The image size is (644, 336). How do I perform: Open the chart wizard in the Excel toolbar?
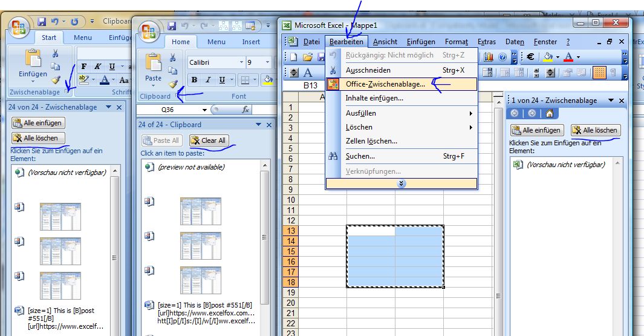point(489,57)
